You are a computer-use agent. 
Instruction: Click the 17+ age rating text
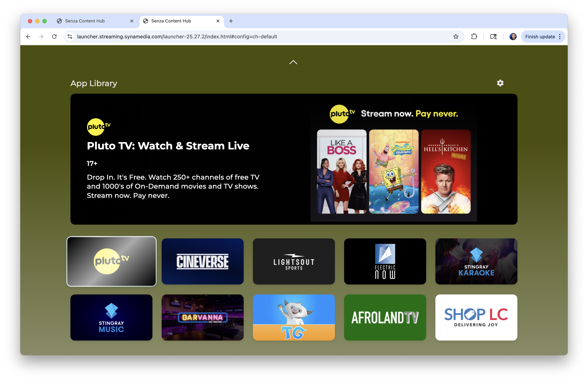(92, 163)
